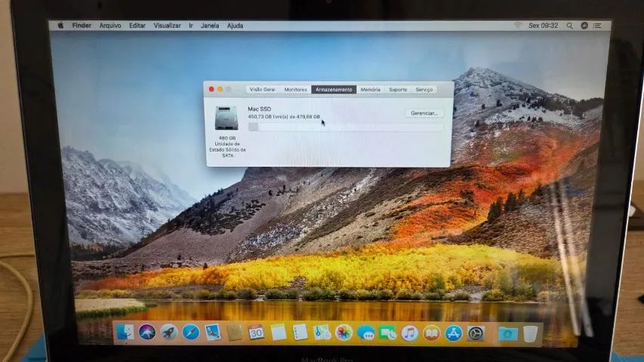Select the Armazenamento tab
Screen dimensions: 644x362
[x=334, y=90]
